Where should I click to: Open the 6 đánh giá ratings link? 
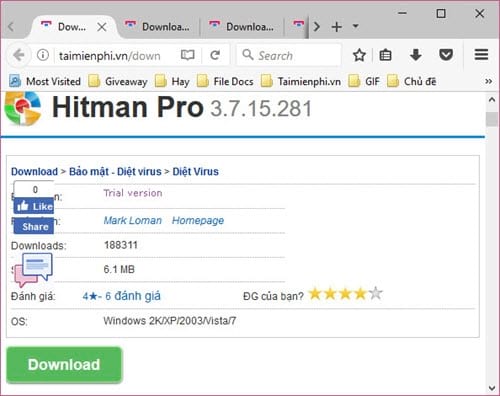pos(133,296)
